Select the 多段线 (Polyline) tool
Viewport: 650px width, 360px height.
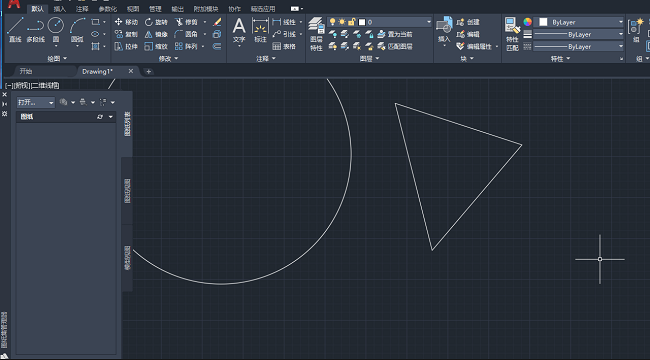click(36, 30)
